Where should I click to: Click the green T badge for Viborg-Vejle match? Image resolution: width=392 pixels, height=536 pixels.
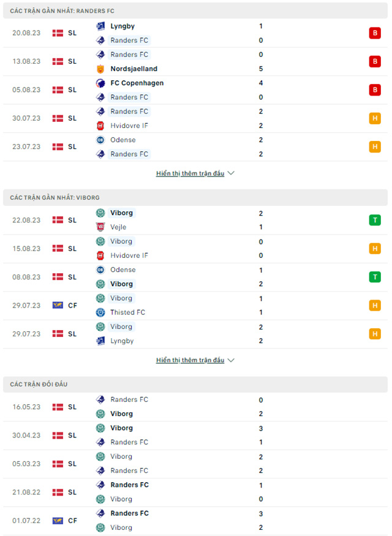coord(375,220)
